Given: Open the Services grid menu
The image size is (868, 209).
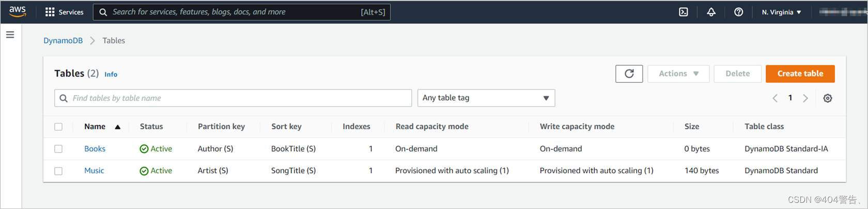Looking at the screenshot, I should [64, 12].
